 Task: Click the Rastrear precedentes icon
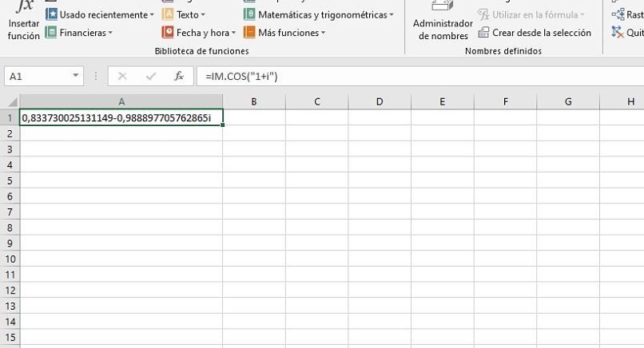[618, 14]
